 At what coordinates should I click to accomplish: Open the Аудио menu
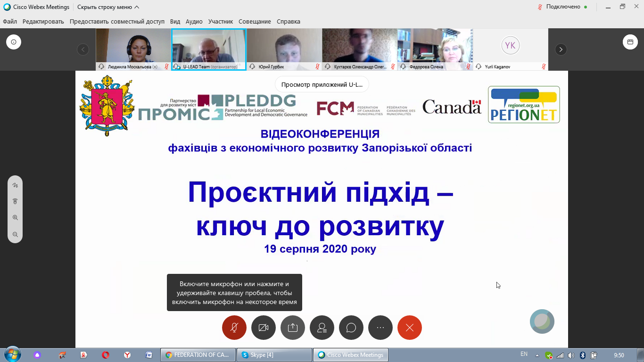[194, 21]
